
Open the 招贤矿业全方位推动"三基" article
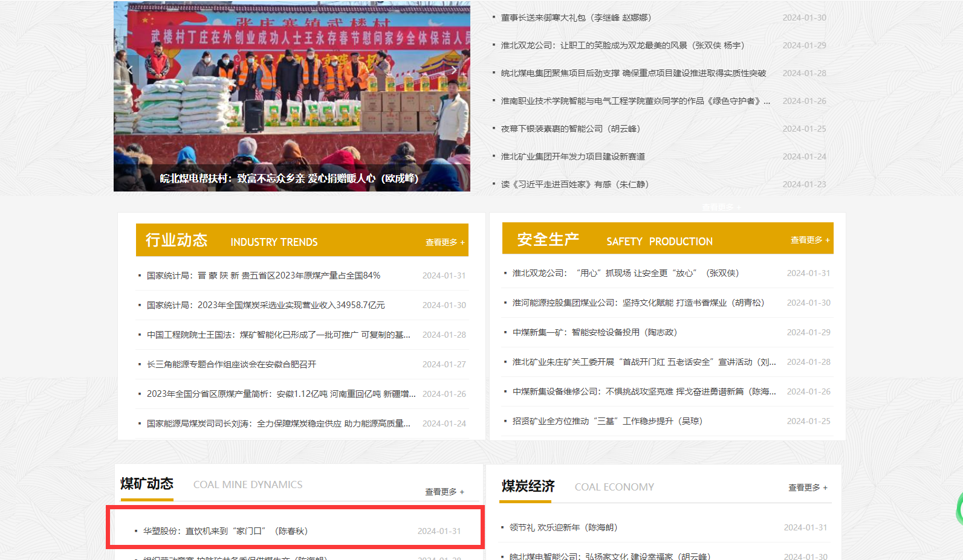[x=607, y=421]
